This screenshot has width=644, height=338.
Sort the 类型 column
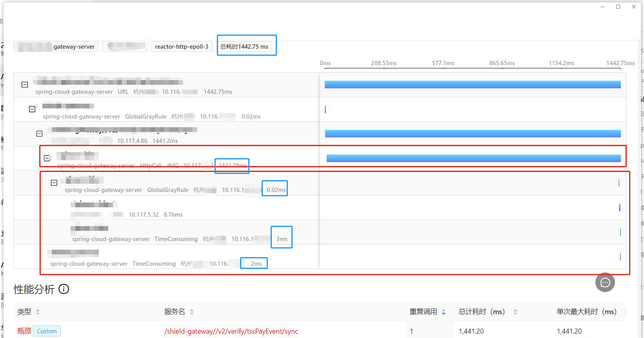coord(38,312)
